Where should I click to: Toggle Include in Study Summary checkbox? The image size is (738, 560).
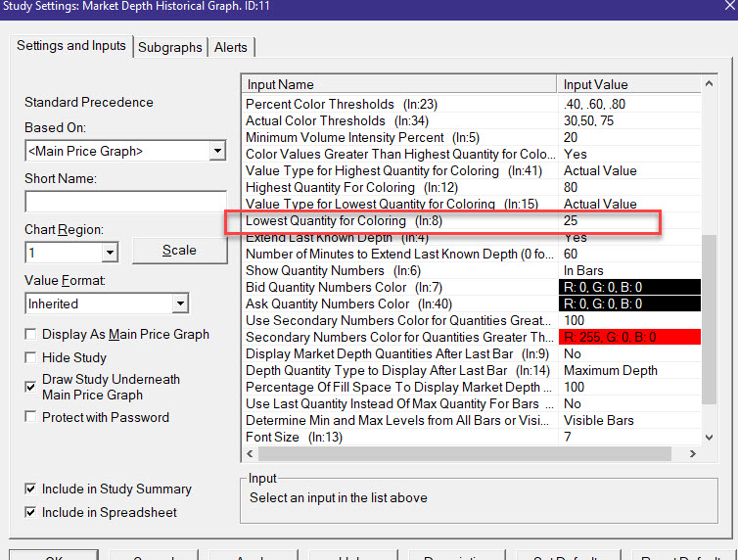tap(30, 489)
